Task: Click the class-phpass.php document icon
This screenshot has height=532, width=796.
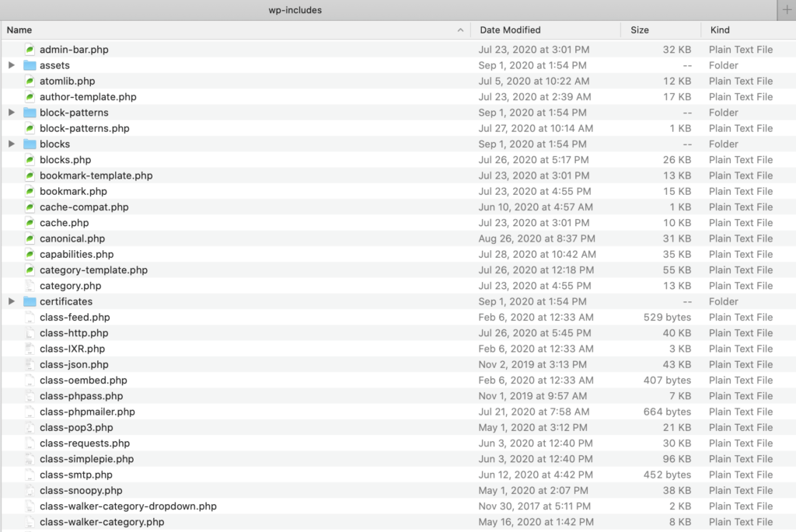Action: click(30, 396)
